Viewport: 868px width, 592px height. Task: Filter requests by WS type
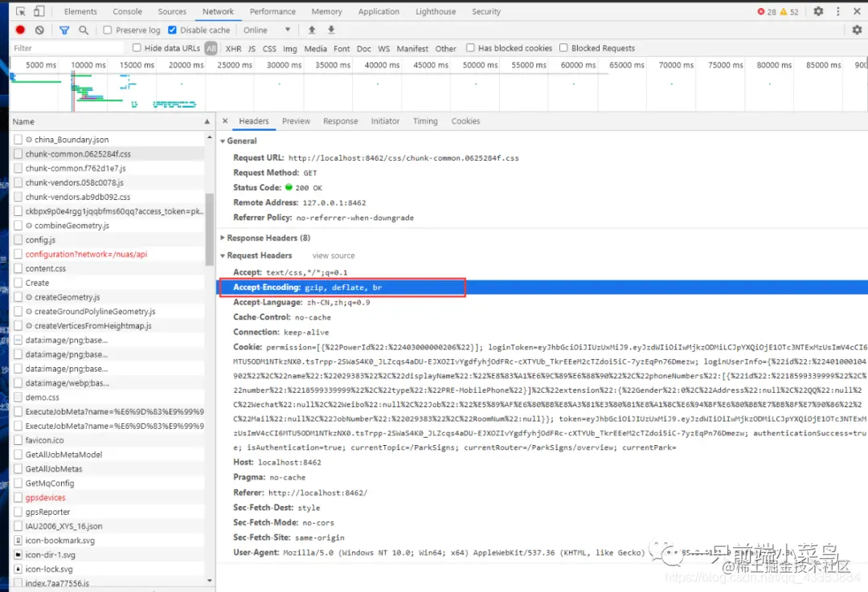(x=383, y=49)
